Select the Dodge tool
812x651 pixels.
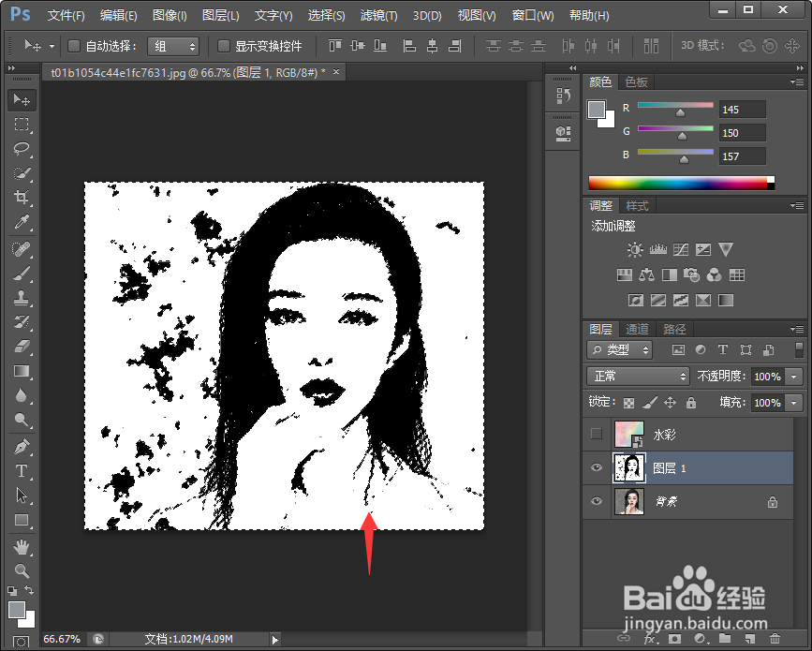(x=22, y=420)
